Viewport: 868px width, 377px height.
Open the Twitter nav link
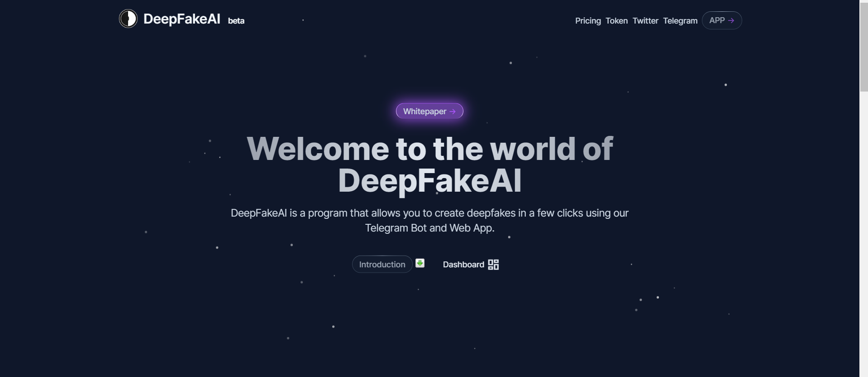point(645,21)
